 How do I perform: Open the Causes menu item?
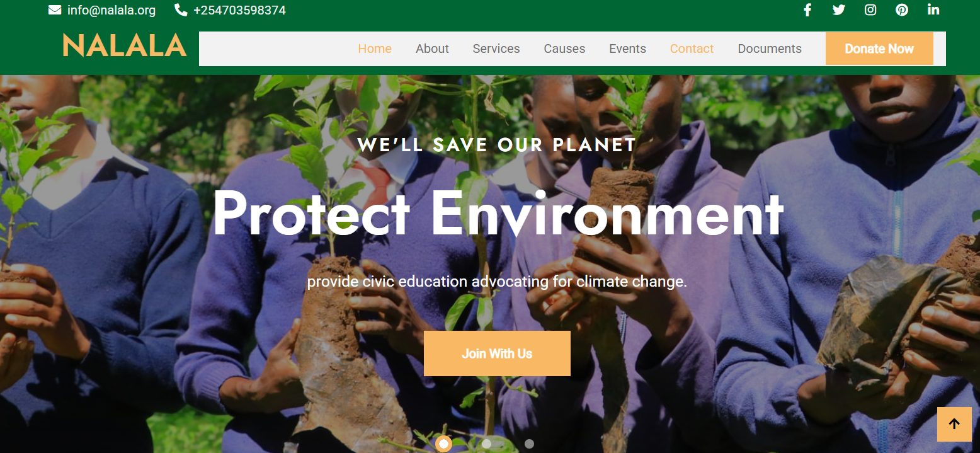point(564,49)
